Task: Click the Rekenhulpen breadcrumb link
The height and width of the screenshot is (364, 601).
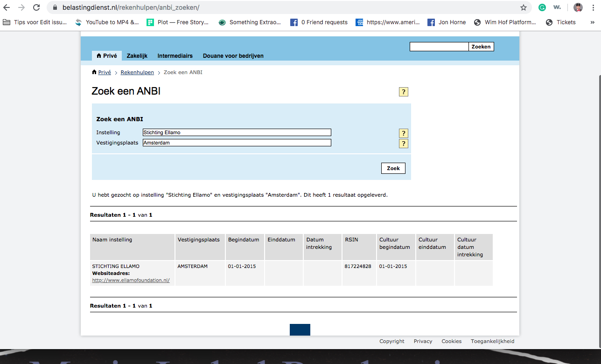Action: pyautogui.click(x=137, y=72)
